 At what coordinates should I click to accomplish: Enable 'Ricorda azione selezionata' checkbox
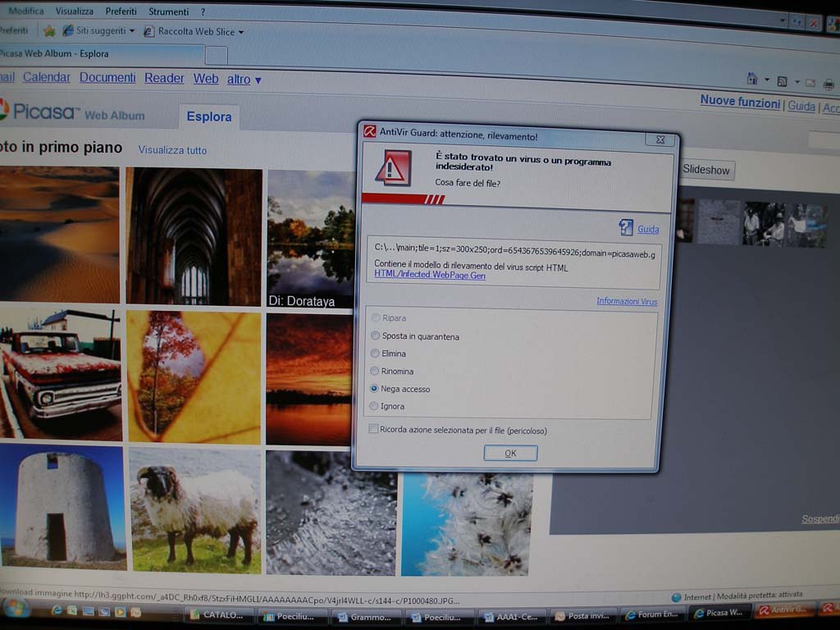tap(374, 429)
